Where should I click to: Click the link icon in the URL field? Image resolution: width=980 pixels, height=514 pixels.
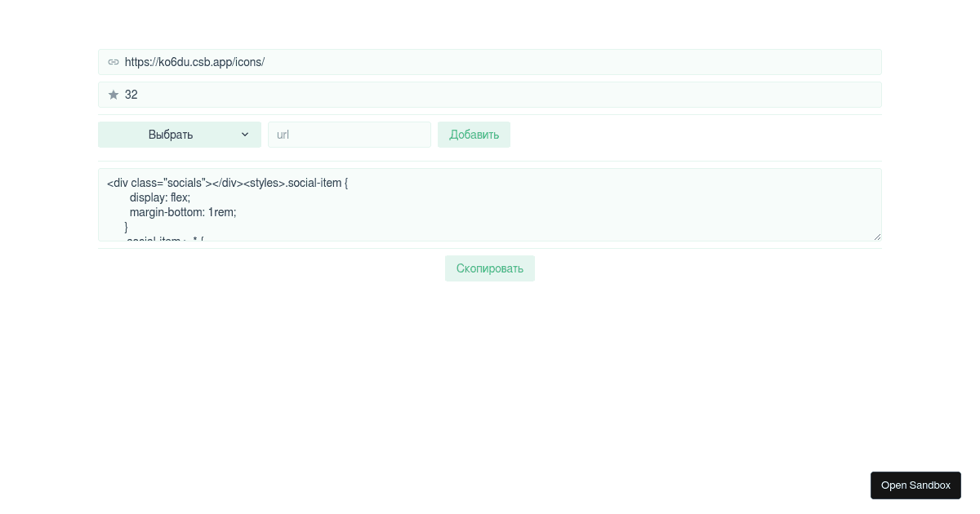tap(114, 62)
